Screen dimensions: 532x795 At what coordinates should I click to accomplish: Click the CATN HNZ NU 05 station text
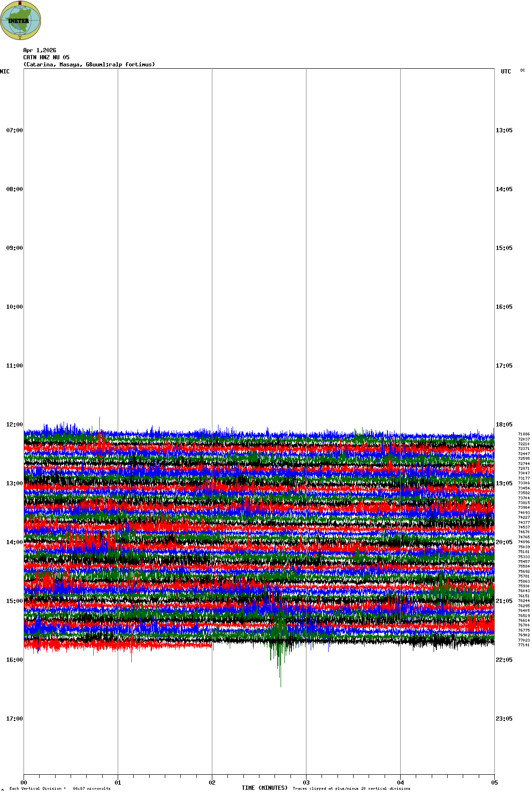(x=46, y=57)
